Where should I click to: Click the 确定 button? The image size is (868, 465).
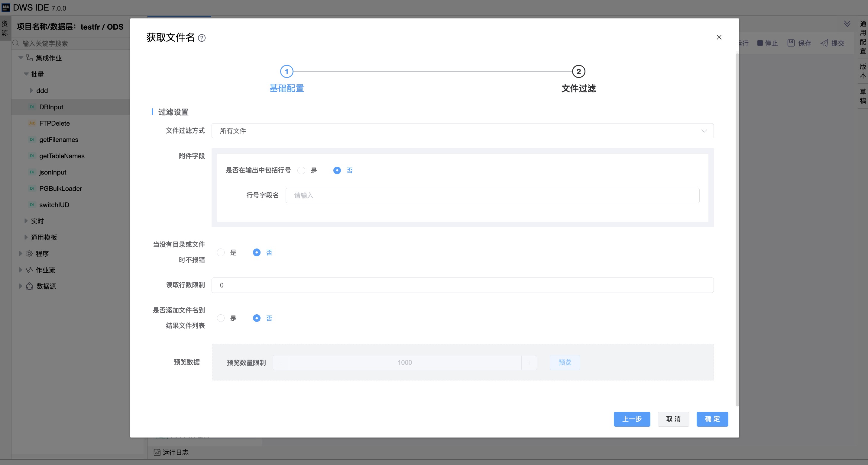712,419
